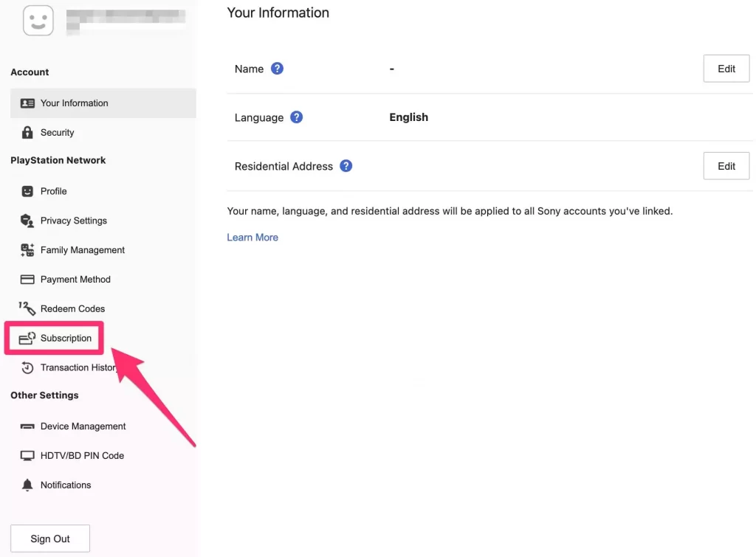Click help icon beside Language
Screen dimensions: 756x557
pos(297,117)
